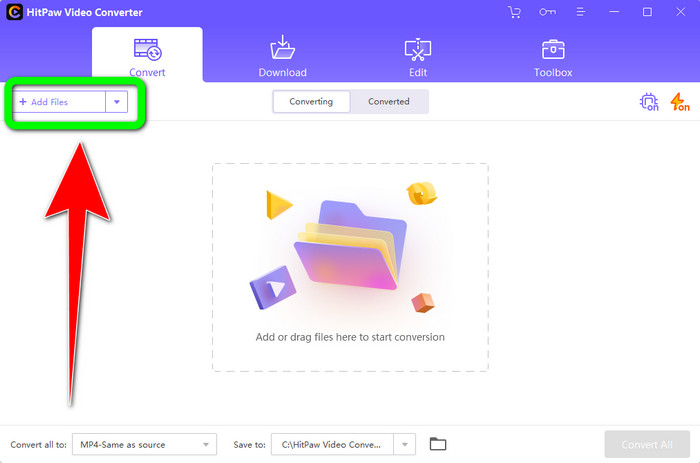Screen dimensions: 700x463
Task: Minimize the HitPaw window
Action: point(614,12)
